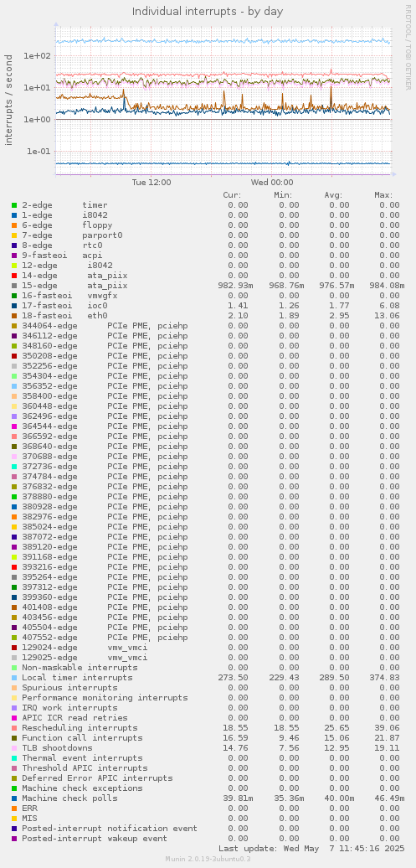Screen dimensions: 416x868
Task: Click the brown swatch for 18-fasteoi eth0
Action: [14, 316]
